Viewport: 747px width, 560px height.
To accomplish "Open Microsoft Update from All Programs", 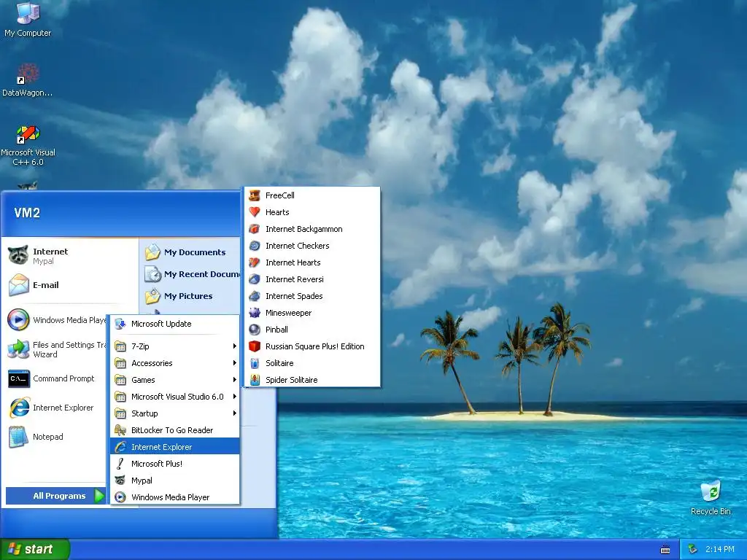I will [x=175, y=324].
